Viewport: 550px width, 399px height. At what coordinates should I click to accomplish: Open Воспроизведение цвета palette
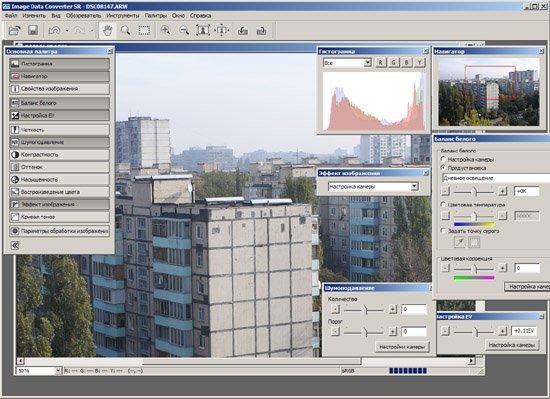point(60,192)
